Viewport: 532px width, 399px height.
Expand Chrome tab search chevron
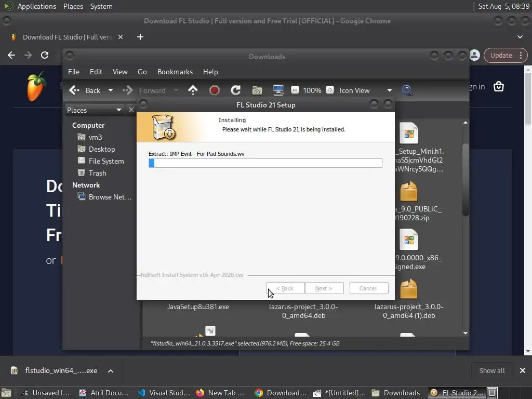(x=520, y=37)
